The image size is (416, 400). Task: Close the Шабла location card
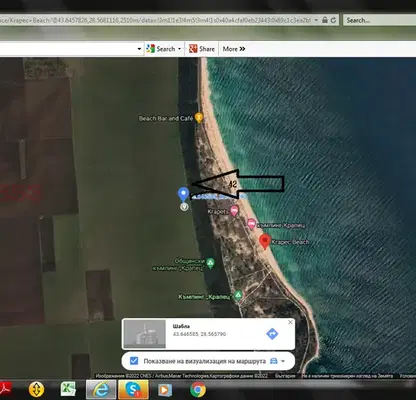(x=290, y=322)
